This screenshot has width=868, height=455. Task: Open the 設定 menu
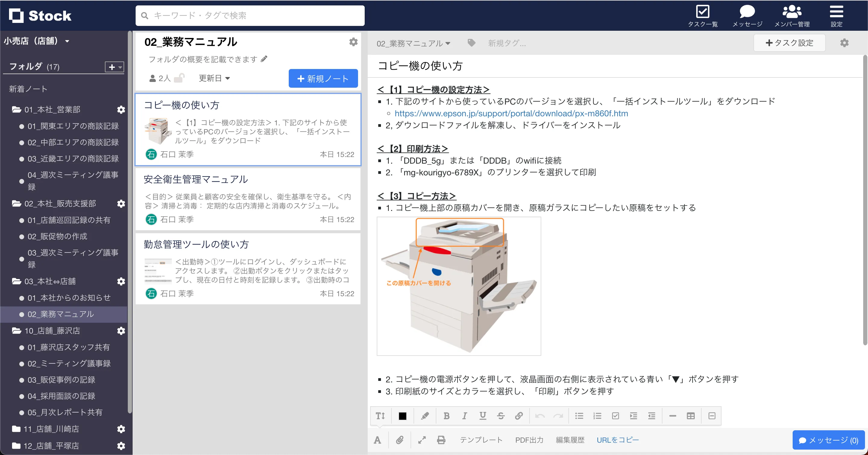coord(836,15)
